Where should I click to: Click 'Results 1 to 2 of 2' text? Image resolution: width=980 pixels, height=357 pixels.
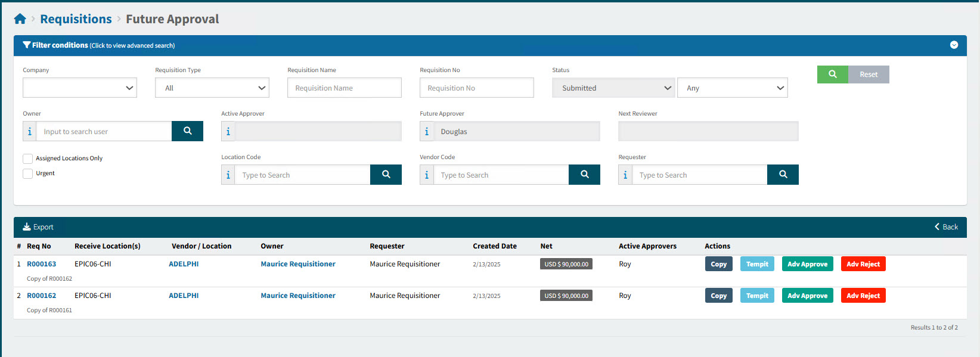[x=934, y=327]
